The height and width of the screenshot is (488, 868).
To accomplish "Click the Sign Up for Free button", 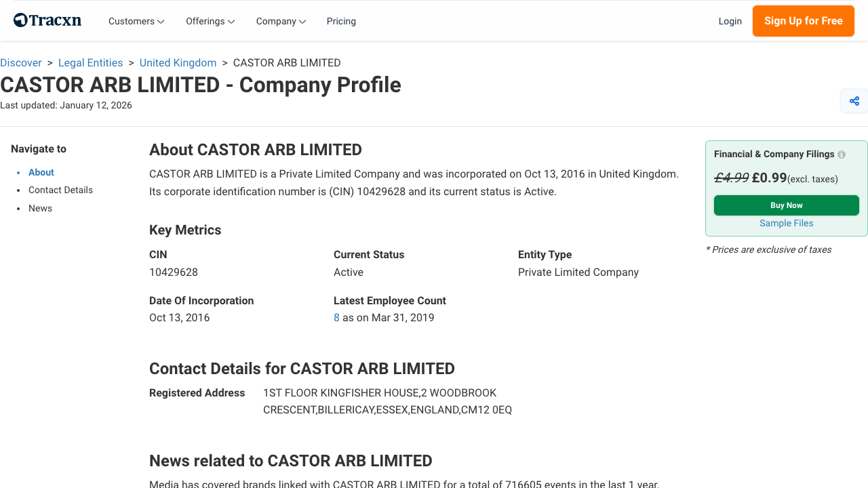I will tap(803, 21).
